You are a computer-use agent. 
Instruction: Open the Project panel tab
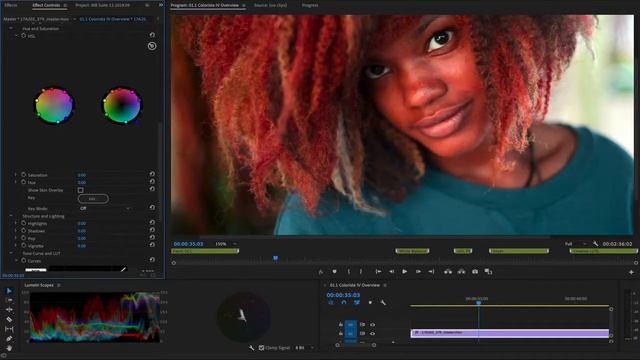pos(102,5)
